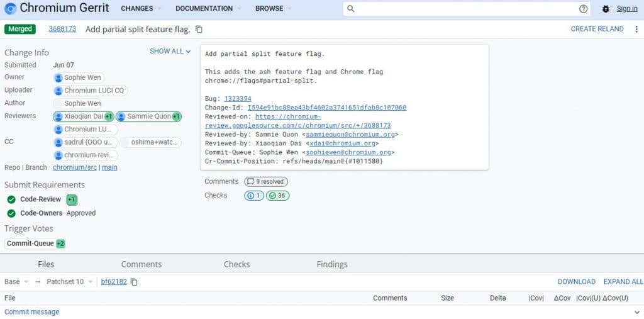Open the search help question-mark icon
Screen dimensions: 644x319
pos(583,9)
